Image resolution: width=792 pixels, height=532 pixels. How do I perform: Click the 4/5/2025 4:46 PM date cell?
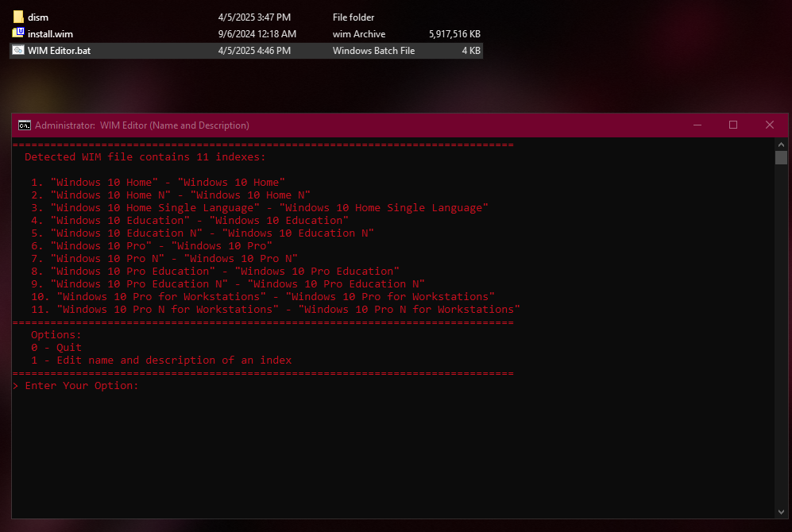pyautogui.click(x=254, y=51)
